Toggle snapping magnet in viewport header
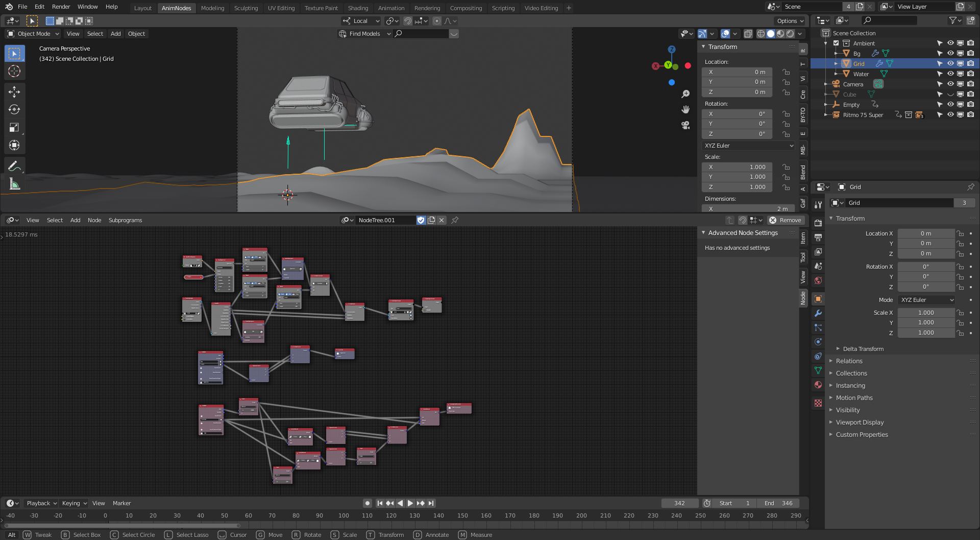The height and width of the screenshot is (540, 980). 408,21
